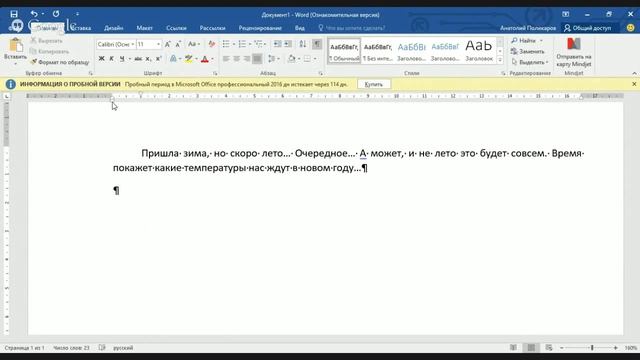The width and height of the screenshot is (640, 360).
Task: Undo the last action
Action: click(x=33, y=14)
